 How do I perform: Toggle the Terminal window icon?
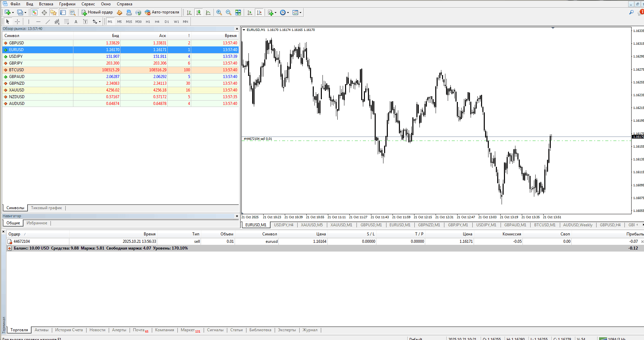point(63,12)
